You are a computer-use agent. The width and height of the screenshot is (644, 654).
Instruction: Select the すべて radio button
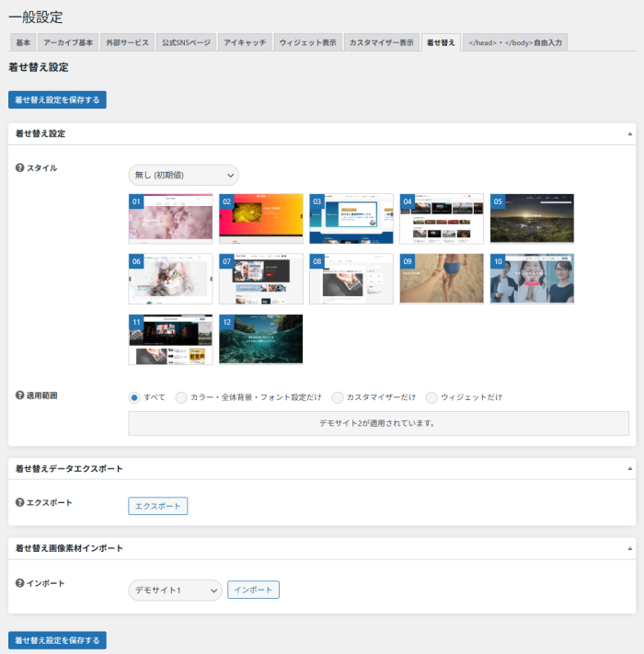(134, 397)
